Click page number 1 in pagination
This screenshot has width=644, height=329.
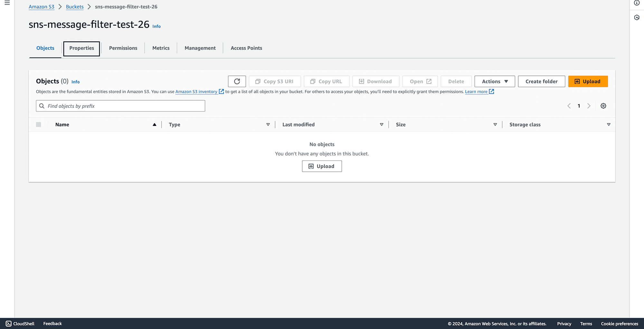tap(579, 106)
